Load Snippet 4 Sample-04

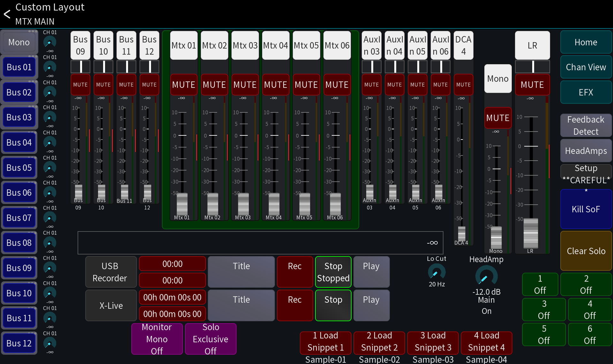coord(487,343)
